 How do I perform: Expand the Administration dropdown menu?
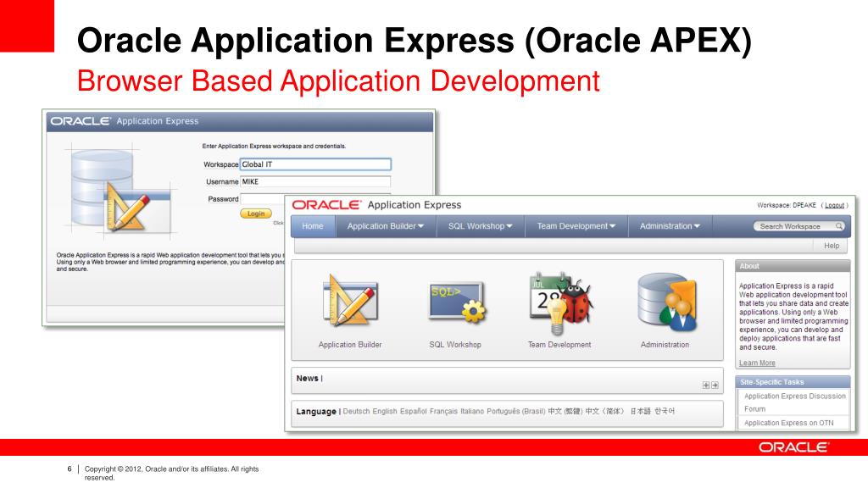pos(670,226)
